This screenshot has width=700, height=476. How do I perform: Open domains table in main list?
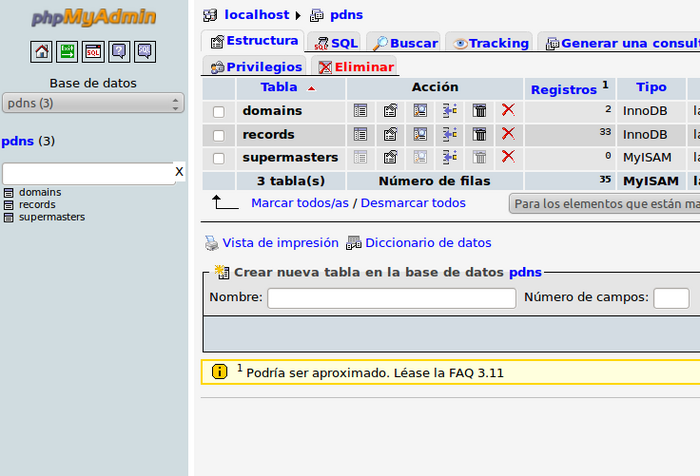coord(272,110)
